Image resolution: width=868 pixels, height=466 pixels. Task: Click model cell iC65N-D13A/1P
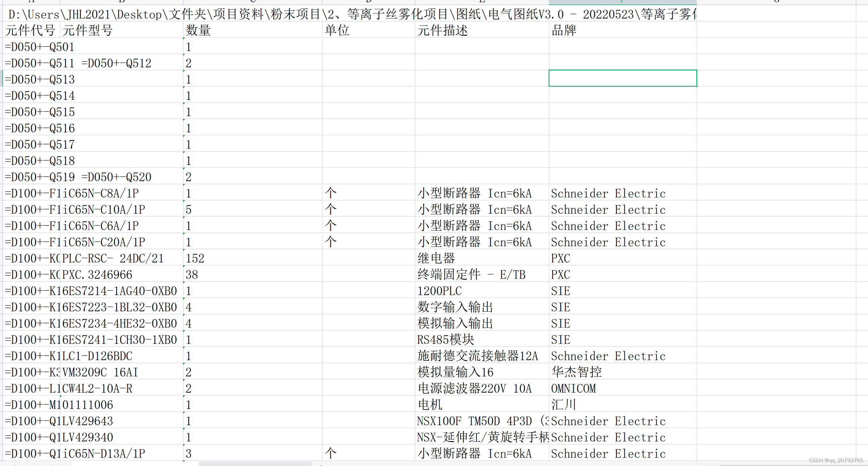tap(122, 453)
